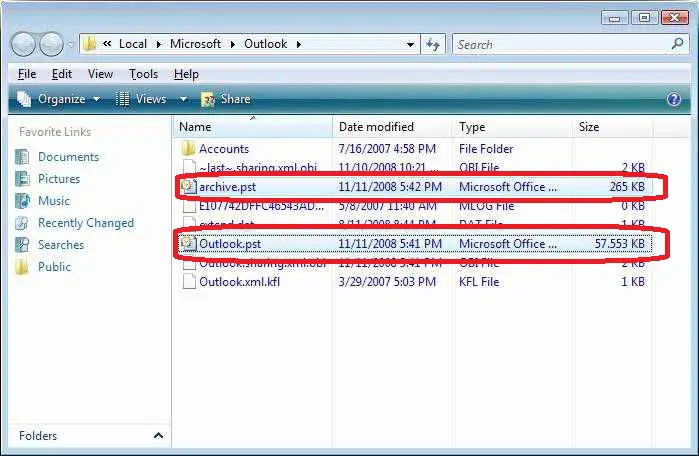Expand the Folders pane with the chevron
This screenshot has height=456, width=699.
tap(158, 435)
